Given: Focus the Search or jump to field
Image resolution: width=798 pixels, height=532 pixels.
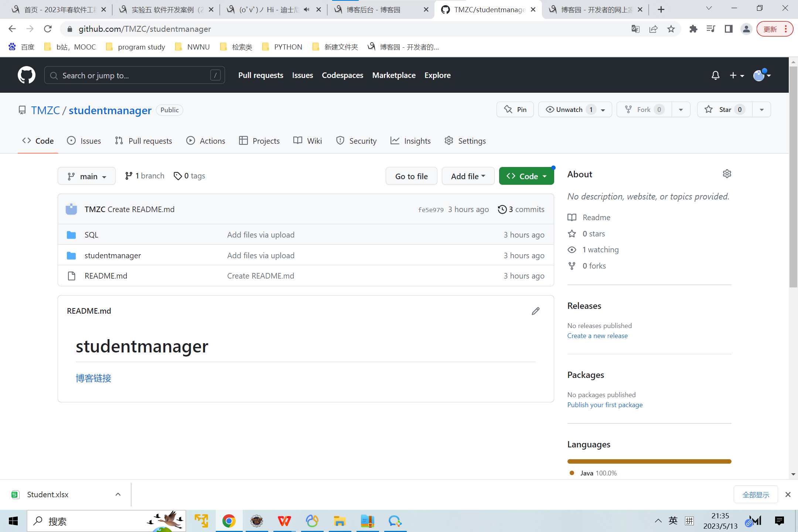Looking at the screenshot, I should [x=134, y=75].
